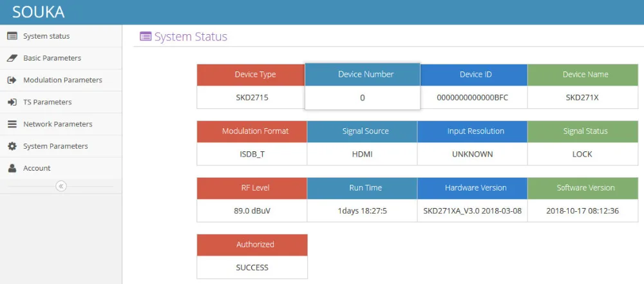Image resolution: width=644 pixels, height=284 pixels.
Task: Go to Modulation Parameters
Action: click(x=61, y=80)
